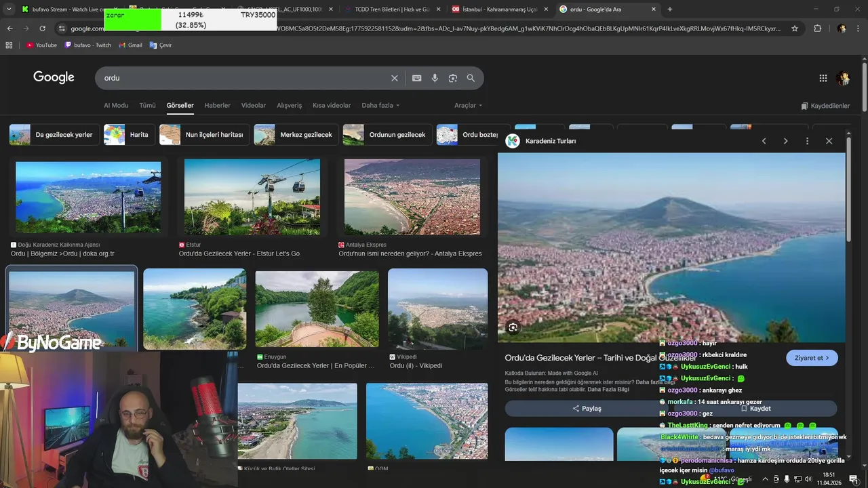Select the 'Ordunun gezilecek' chip
This screenshot has width=868, height=488.
[387, 134]
